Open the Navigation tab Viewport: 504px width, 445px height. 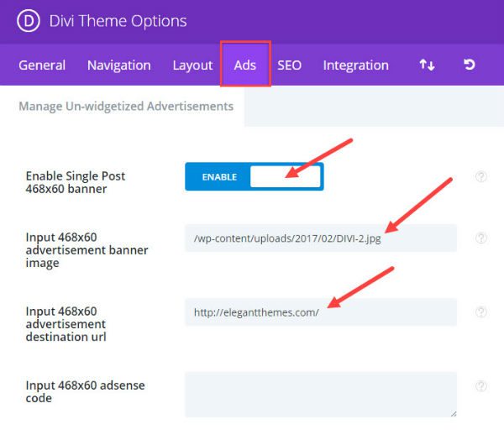coord(118,65)
